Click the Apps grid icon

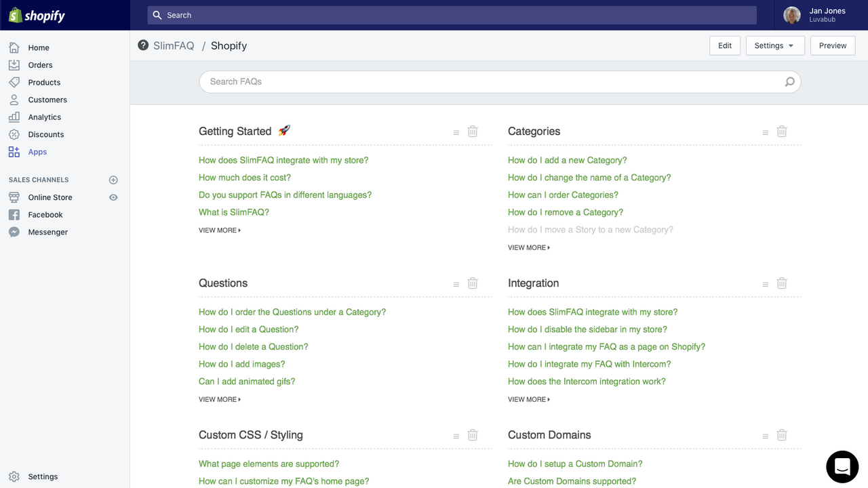pyautogui.click(x=14, y=152)
